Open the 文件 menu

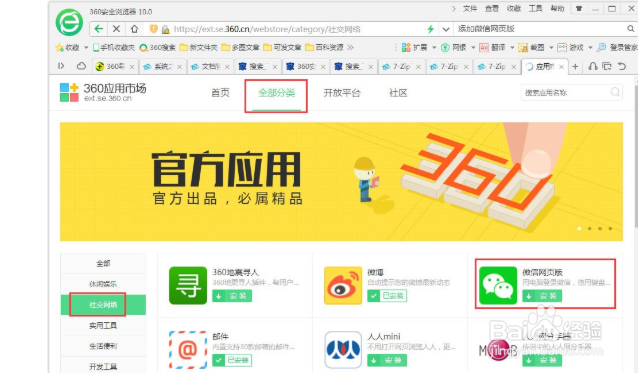point(470,9)
